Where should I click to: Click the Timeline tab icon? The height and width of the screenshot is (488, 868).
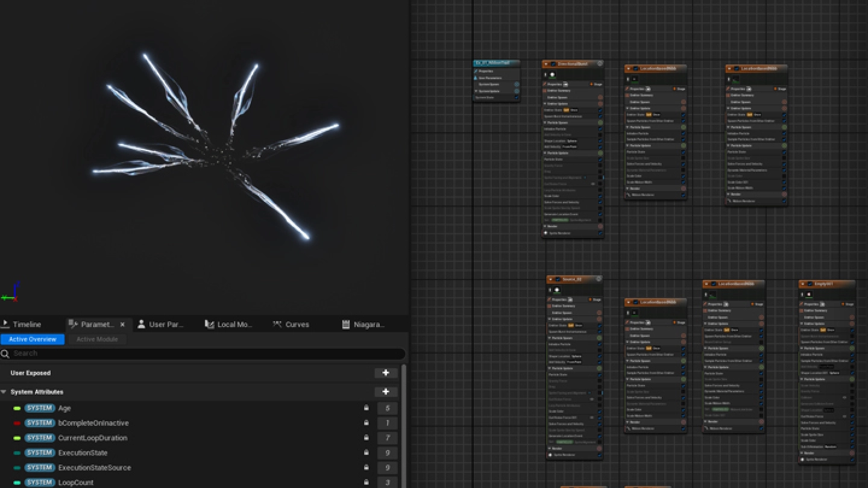[5, 324]
